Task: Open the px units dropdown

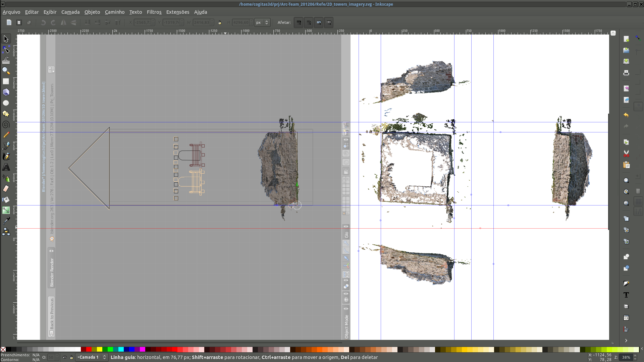Action: tap(262, 22)
